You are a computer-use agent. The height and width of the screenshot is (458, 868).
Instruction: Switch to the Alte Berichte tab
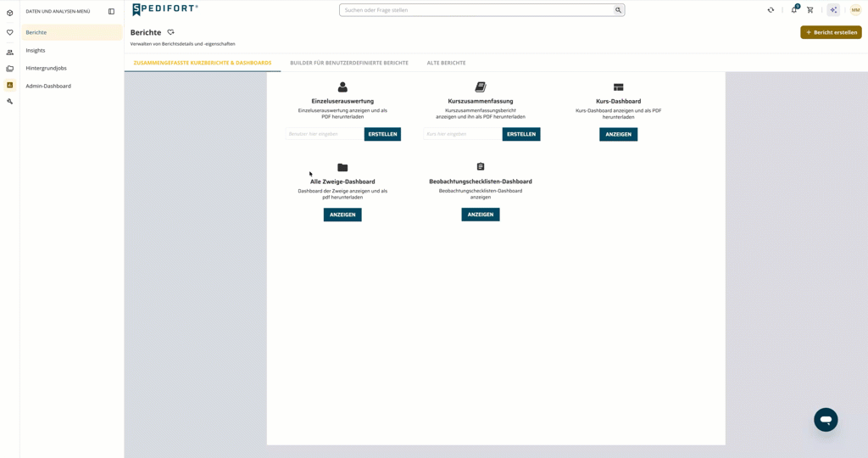click(446, 63)
